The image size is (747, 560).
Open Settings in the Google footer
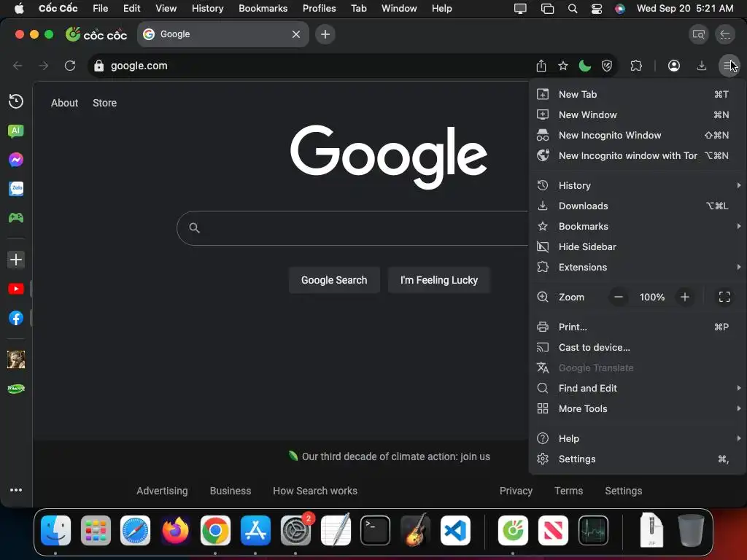tap(623, 491)
